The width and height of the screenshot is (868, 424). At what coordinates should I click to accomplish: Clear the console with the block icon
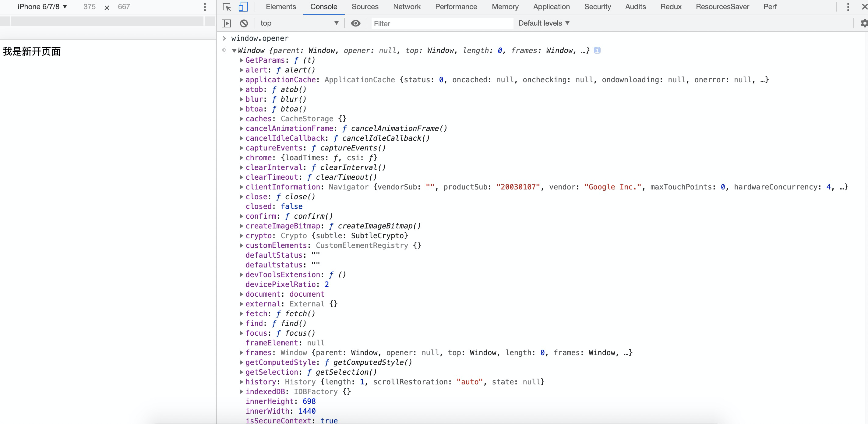pyautogui.click(x=244, y=23)
